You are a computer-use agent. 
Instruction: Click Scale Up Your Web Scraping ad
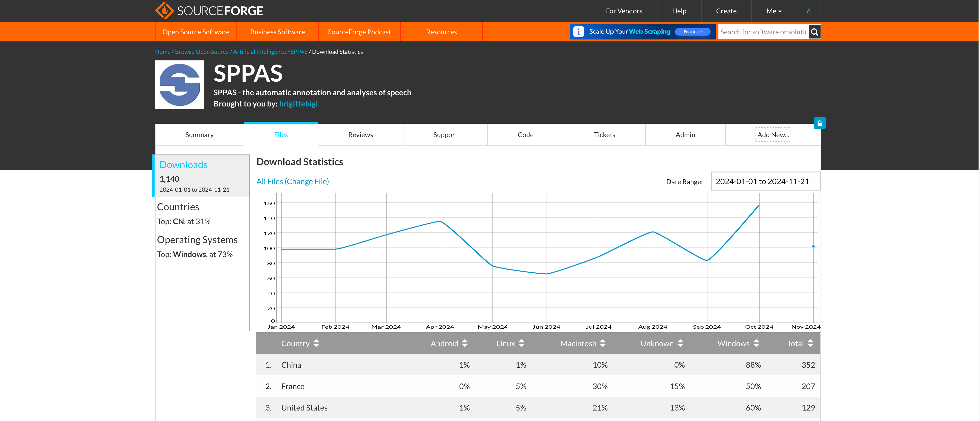pyautogui.click(x=643, y=32)
